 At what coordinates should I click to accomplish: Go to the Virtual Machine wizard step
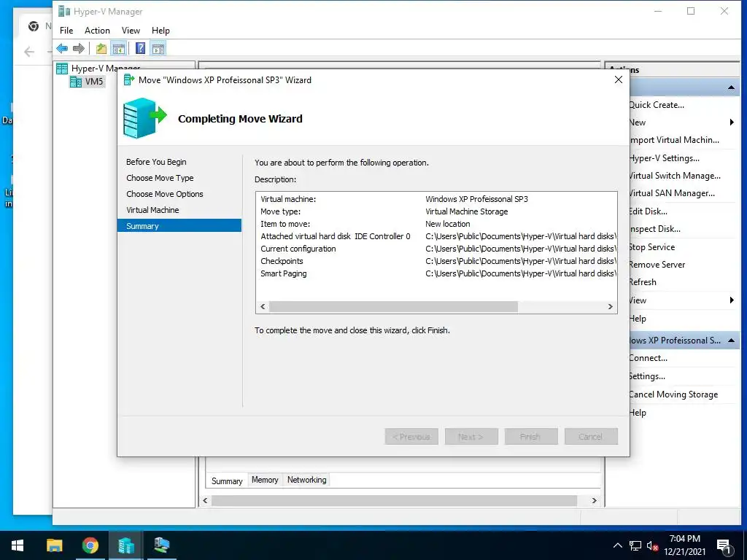point(152,210)
